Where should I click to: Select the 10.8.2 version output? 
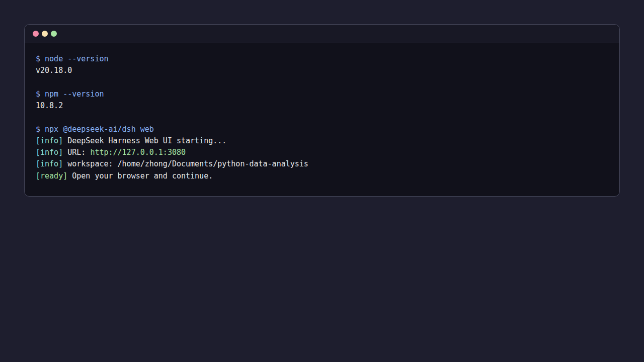point(49,106)
